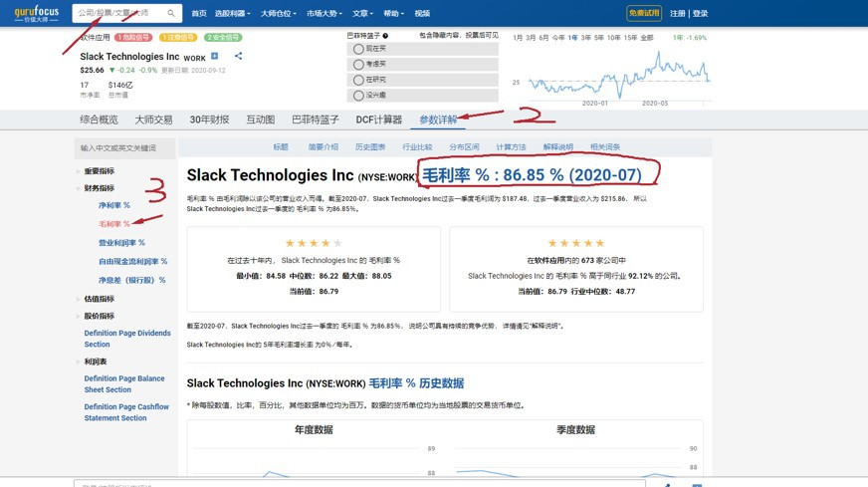868x487 pixels.
Task: Select the 现在买 radio option
Action: (358, 49)
